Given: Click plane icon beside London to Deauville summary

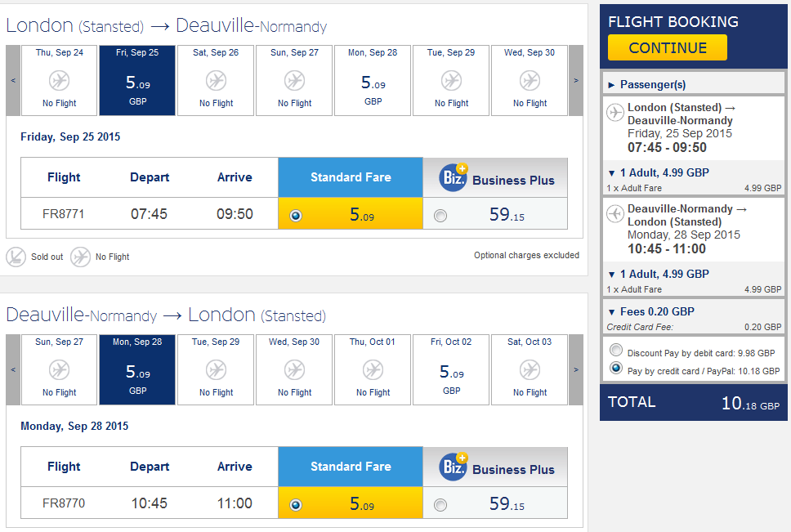Looking at the screenshot, I should 615,112.
